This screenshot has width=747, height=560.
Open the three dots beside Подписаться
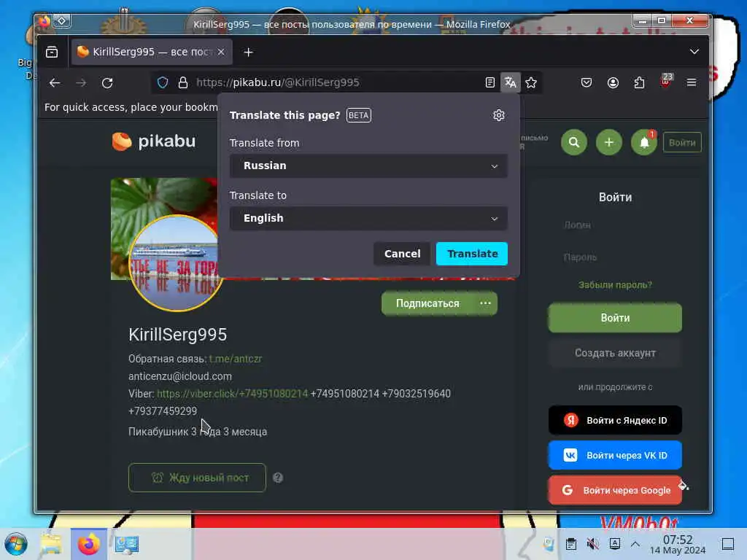click(x=485, y=303)
